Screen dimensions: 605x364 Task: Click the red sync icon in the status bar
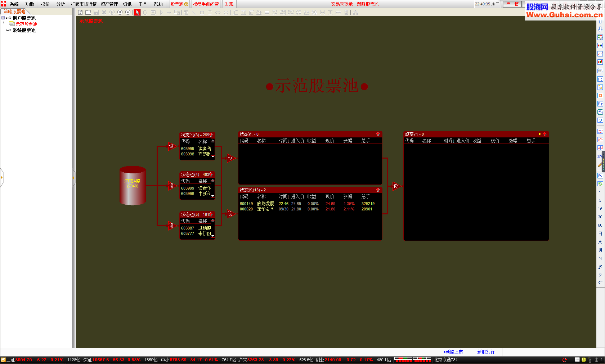564,360
